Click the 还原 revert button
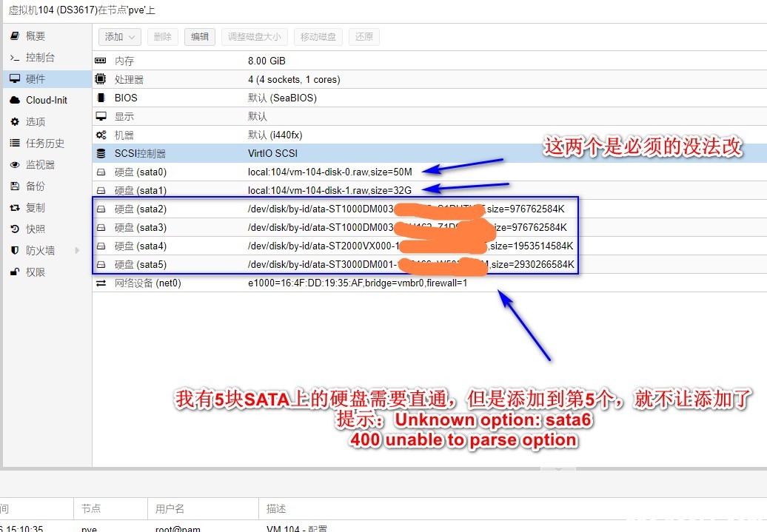Viewport: 767px width, 532px height. pyautogui.click(x=364, y=36)
